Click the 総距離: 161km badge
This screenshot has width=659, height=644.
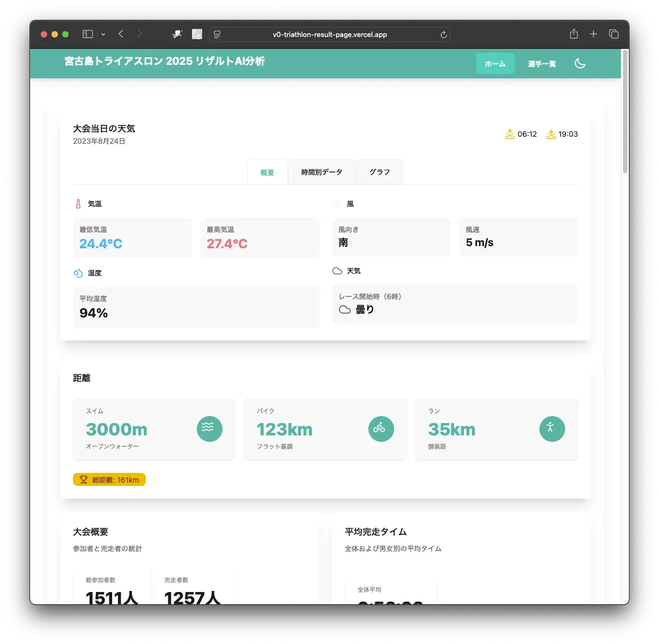tap(109, 480)
